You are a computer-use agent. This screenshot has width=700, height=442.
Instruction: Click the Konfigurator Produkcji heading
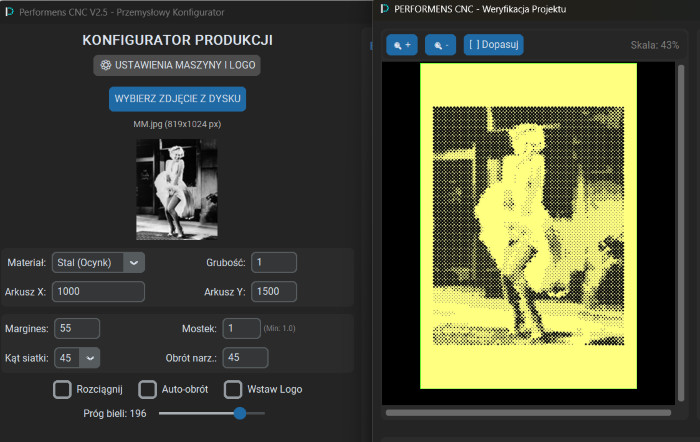coord(177,40)
